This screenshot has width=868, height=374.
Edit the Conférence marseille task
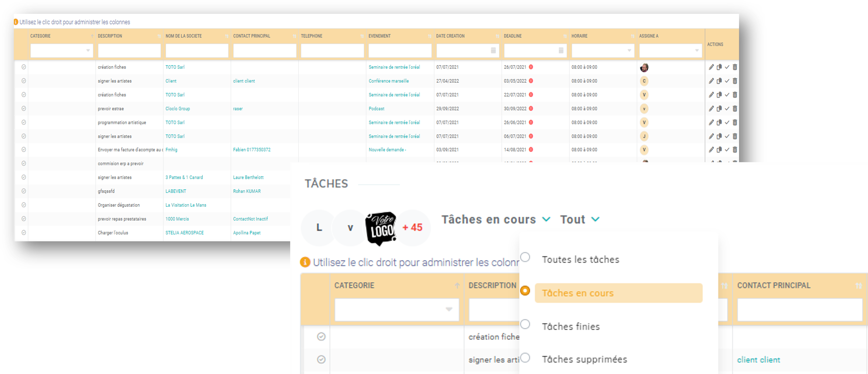[x=711, y=81]
